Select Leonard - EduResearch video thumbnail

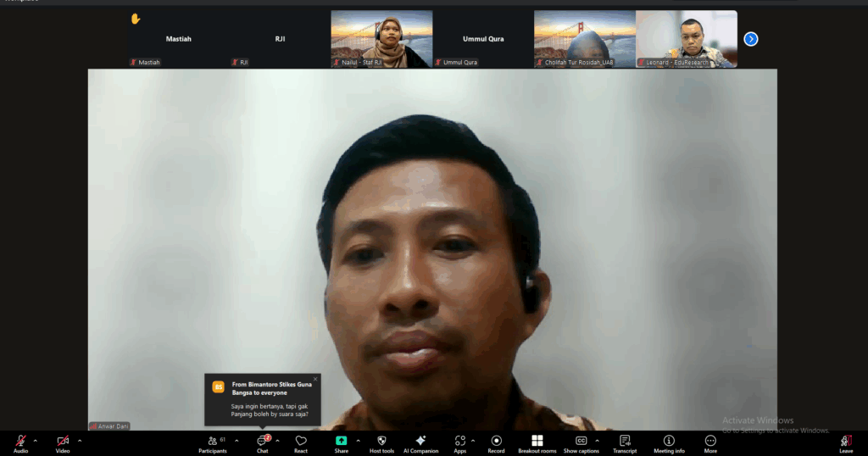coord(687,39)
